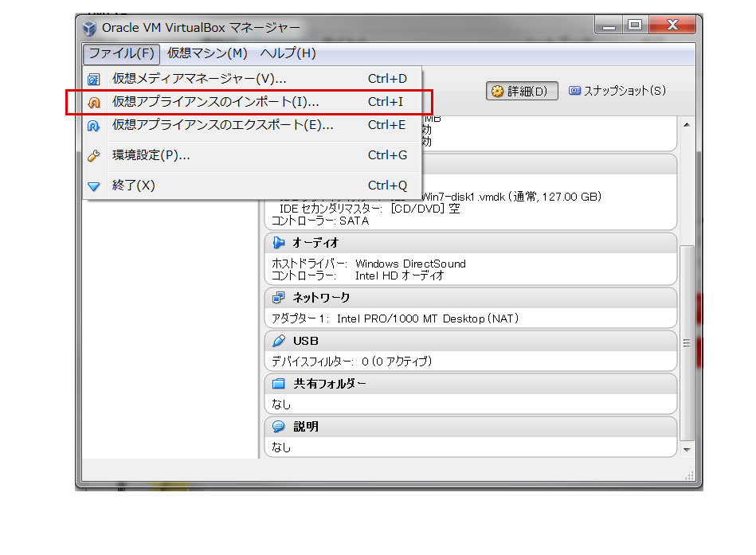Maximize the VirtualBox manager window
The height and width of the screenshot is (555, 756).
(635, 25)
